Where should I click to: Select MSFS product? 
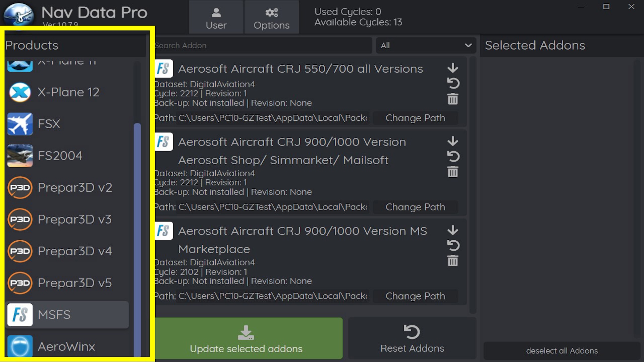[67, 315]
